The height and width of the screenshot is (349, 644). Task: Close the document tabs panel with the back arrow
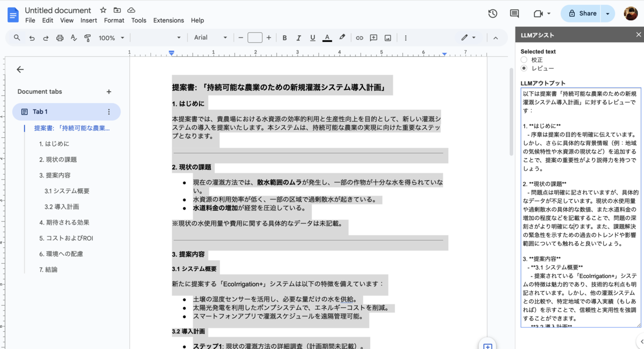tap(20, 69)
